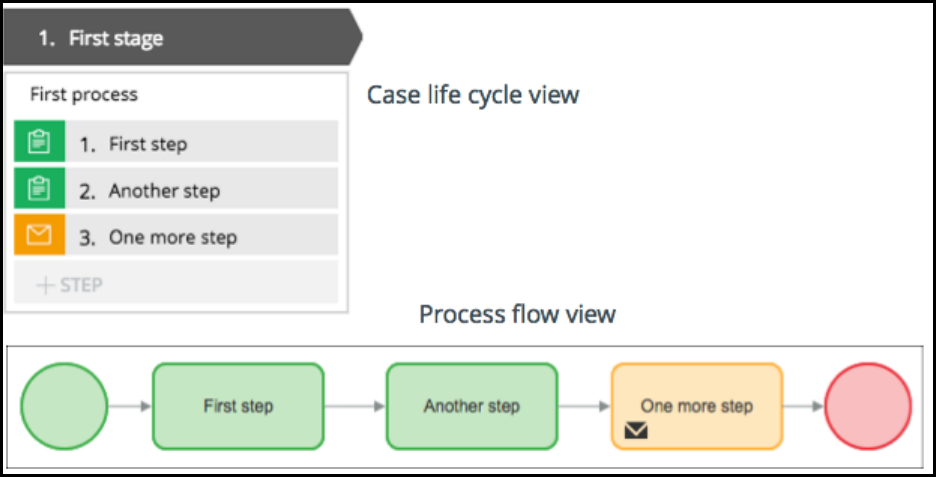This screenshot has height=477, width=936.
Task: Click the 'First process' title
Action: [84, 95]
